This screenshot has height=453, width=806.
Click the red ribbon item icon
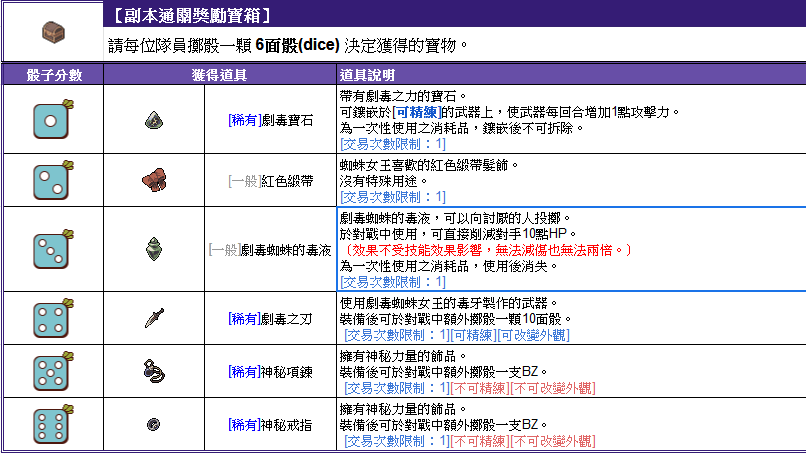click(x=154, y=180)
